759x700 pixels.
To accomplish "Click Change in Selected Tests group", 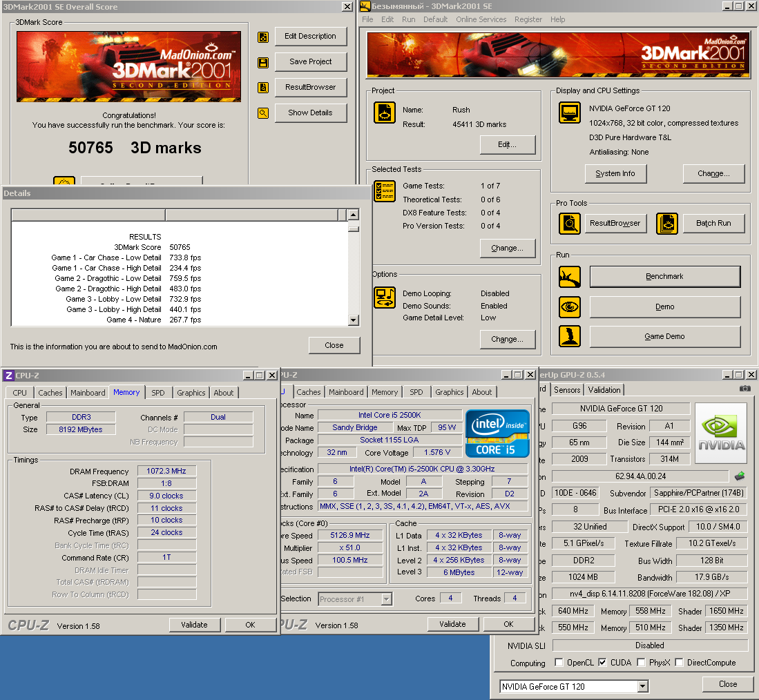I will pos(508,248).
